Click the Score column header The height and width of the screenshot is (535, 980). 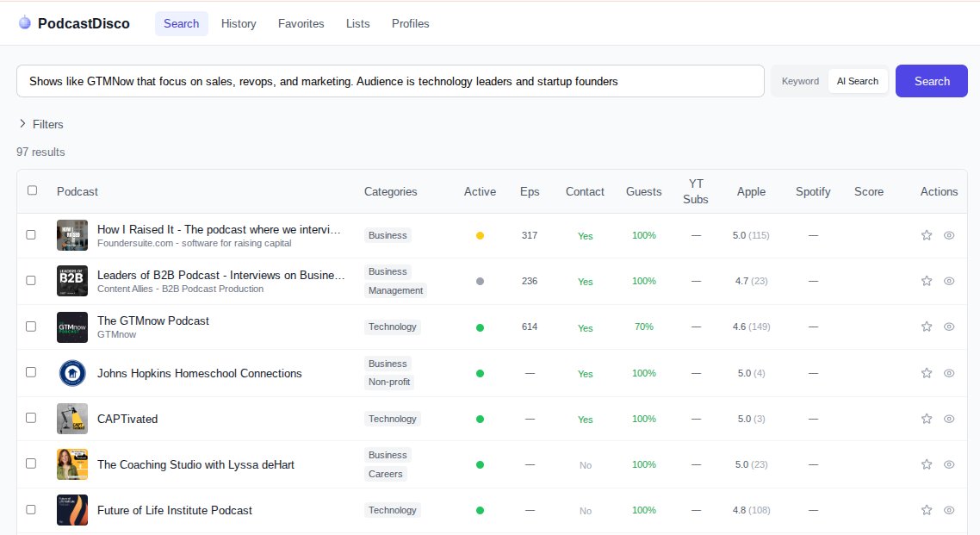(x=869, y=192)
